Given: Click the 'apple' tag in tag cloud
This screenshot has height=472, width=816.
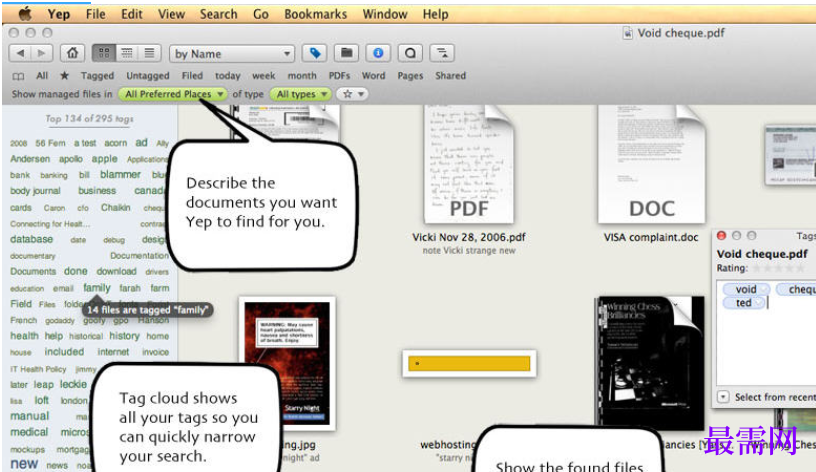Looking at the screenshot, I should coord(105,159).
